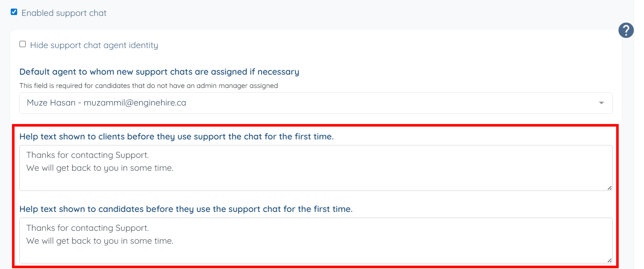The image size is (644, 269).
Task: Click the 'Help text shown to clients' label
Action: [x=177, y=137]
